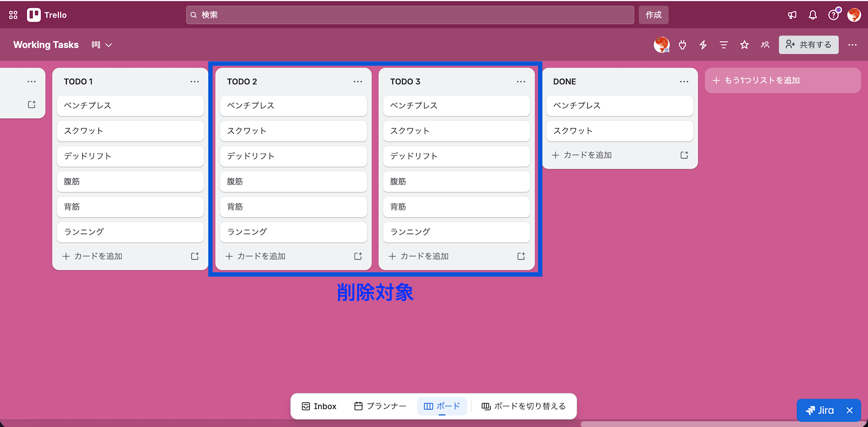This screenshot has height=427, width=868.
Task: Open ベンチプレス card in TODO 1
Action: pos(130,106)
